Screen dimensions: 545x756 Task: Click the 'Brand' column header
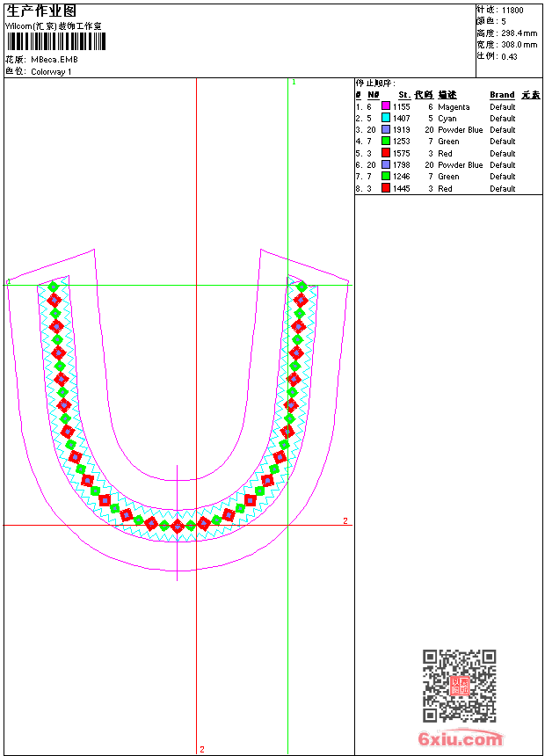point(502,95)
